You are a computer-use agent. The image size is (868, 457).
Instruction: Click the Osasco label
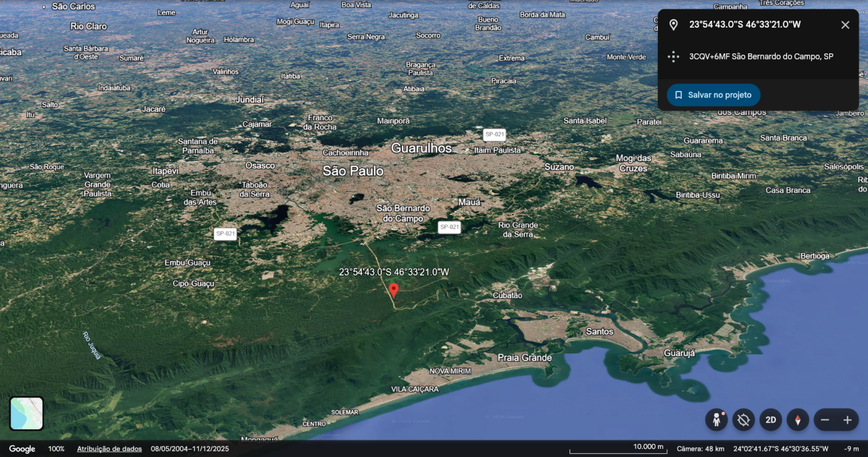(260, 165)
